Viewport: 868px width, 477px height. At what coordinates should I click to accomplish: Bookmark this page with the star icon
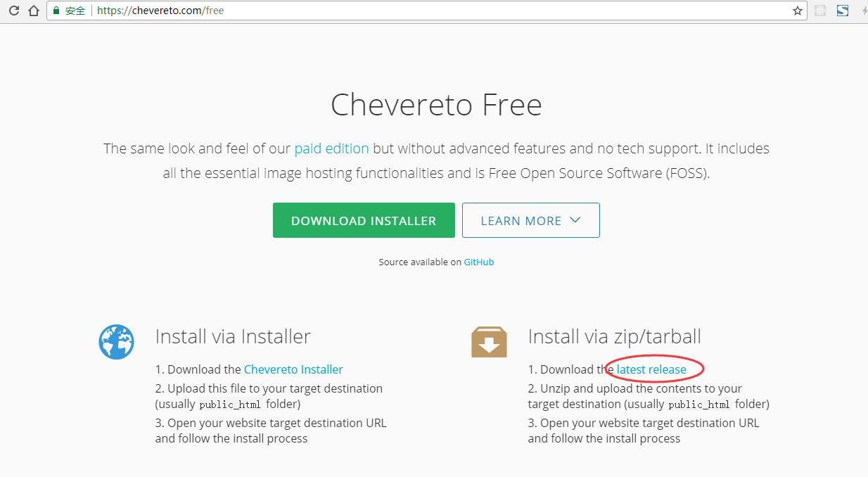797,11
